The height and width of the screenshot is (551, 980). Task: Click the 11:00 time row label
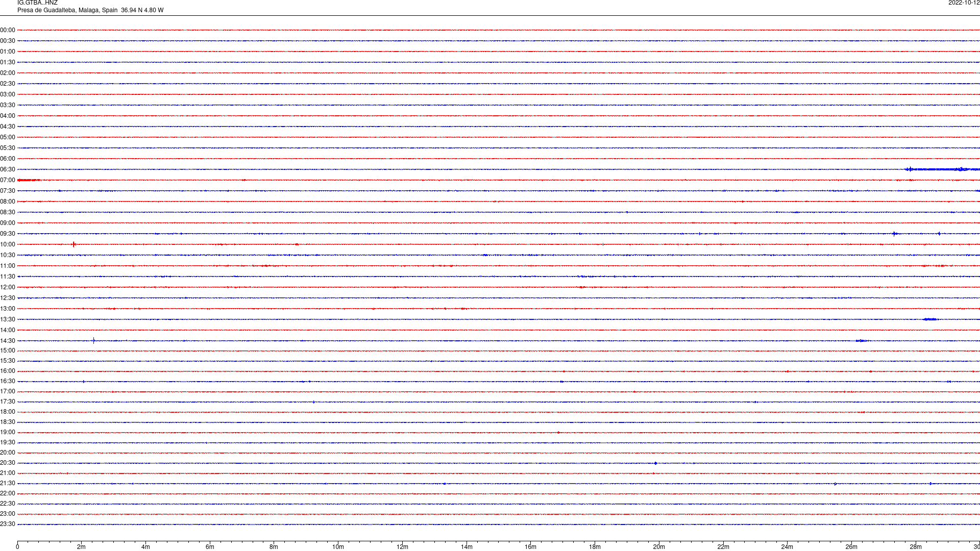point(8,266)
